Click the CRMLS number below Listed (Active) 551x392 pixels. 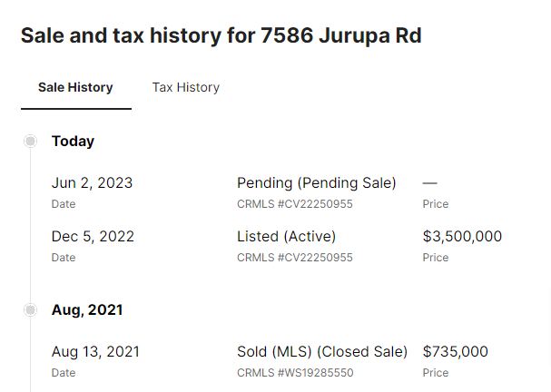click(294, 258)
